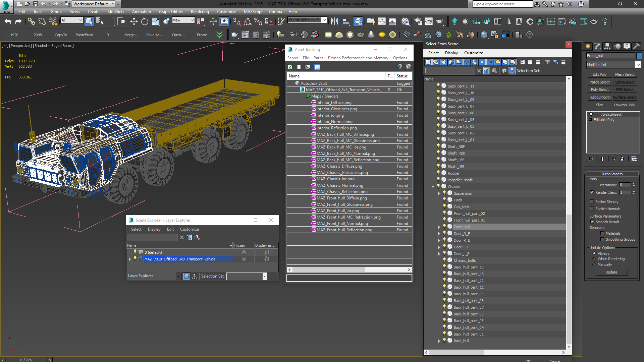Collapse the Chassis tree node
This screenshot has height=362, width=644.
433,187
